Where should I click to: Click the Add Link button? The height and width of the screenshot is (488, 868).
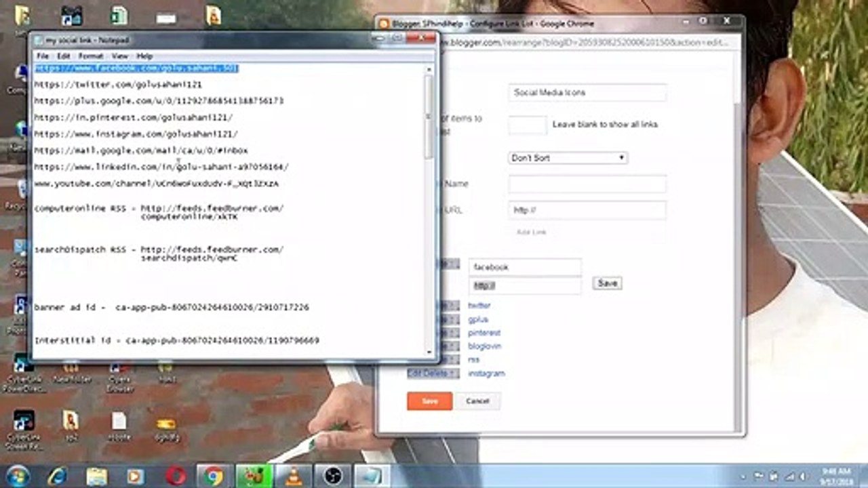point(531,232)
